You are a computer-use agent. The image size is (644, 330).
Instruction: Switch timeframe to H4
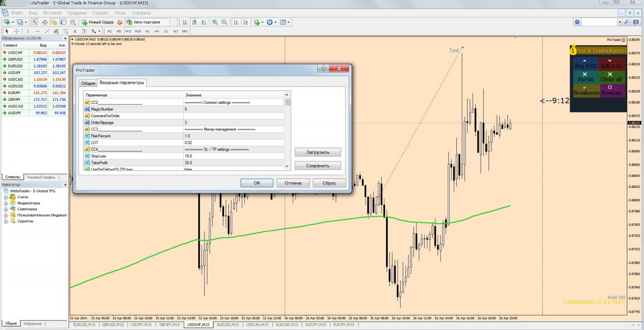click(157, 31)
